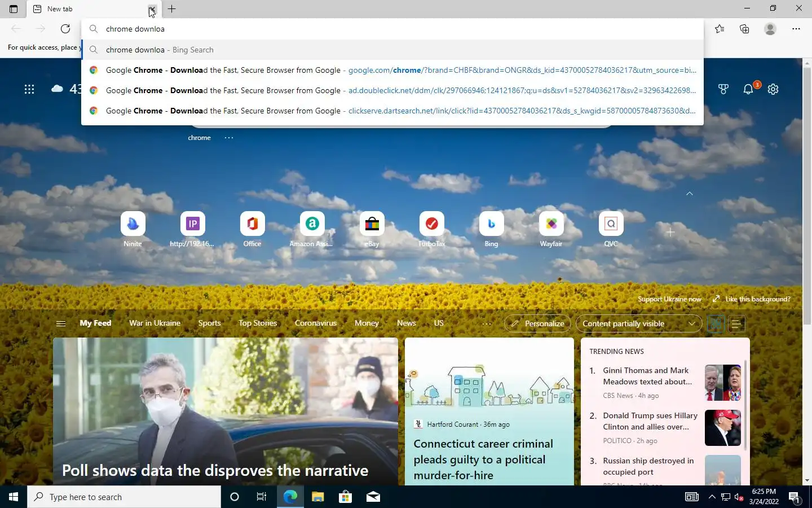
Task: Switch feed to list layout view
Action: (x=736, y=323)
